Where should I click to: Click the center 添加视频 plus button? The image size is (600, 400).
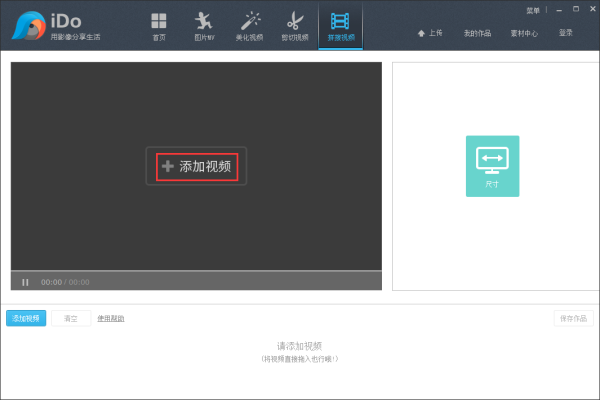197,166
